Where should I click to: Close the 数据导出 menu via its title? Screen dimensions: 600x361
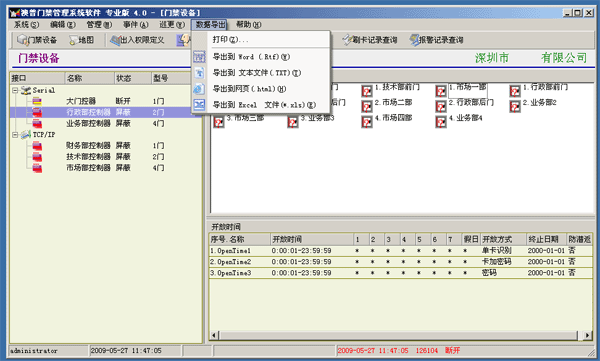[x=210, y=25]
